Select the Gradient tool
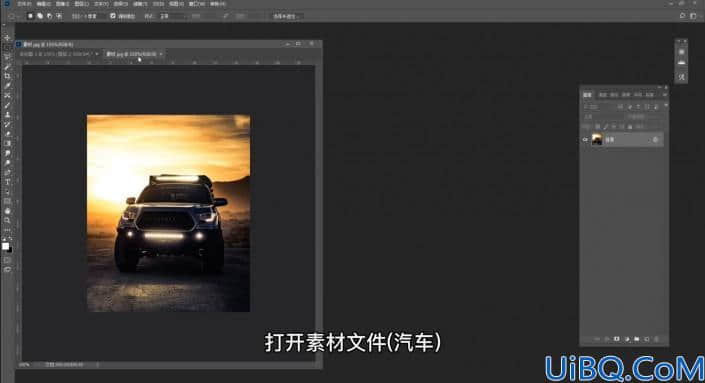 (7, 143)
